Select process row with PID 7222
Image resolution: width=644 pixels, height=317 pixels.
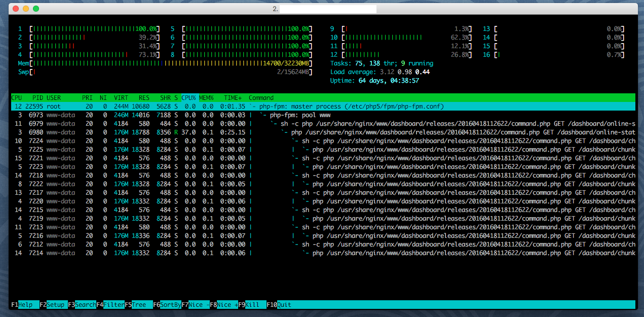[323, 184]
